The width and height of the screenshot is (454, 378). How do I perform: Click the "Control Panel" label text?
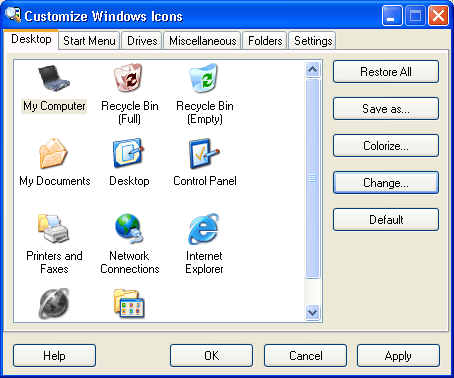click(x=205, y=181)
